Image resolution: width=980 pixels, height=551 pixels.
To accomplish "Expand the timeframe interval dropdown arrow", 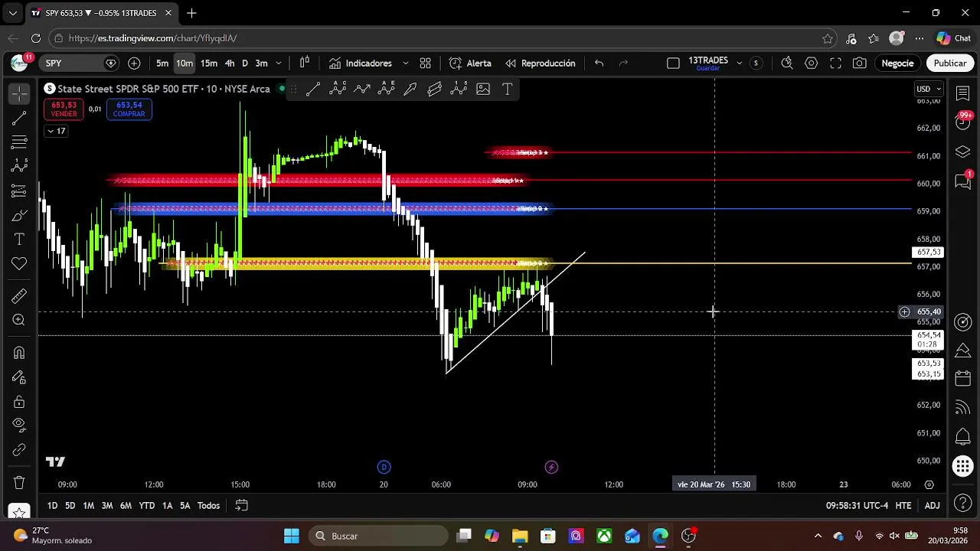I will click(279, 64).
